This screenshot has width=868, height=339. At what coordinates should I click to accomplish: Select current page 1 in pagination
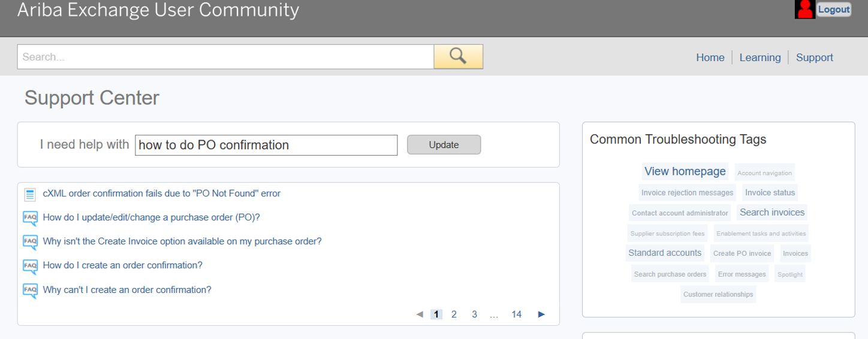(436, 314)
